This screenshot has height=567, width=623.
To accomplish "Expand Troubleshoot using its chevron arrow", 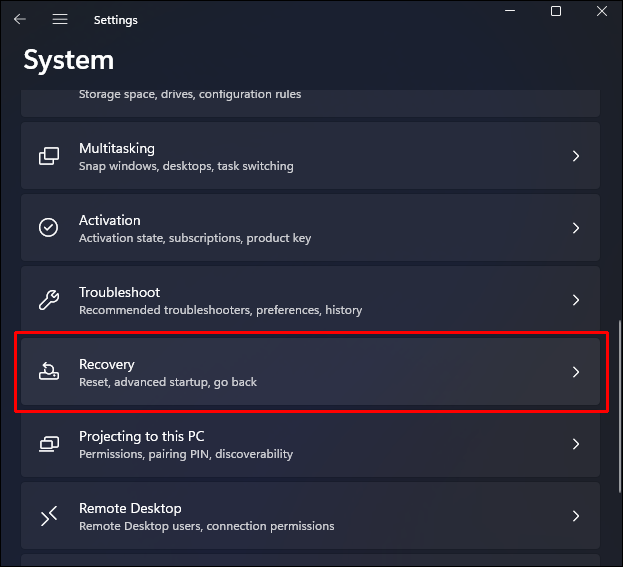I will [575, 300].
